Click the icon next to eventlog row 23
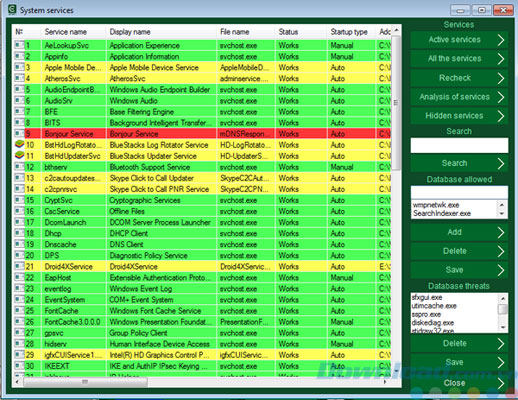 pyautogui.click(x=19, y=288)
